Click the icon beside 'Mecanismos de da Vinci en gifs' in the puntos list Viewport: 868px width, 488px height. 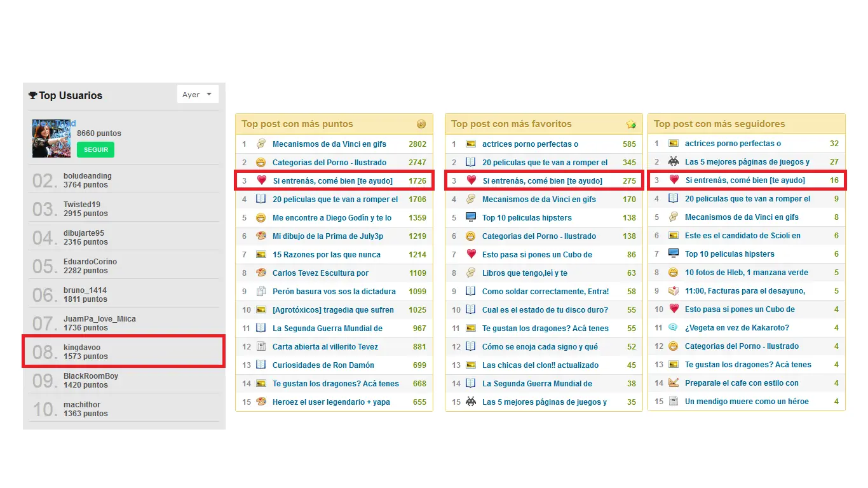[x=261, y=144]
